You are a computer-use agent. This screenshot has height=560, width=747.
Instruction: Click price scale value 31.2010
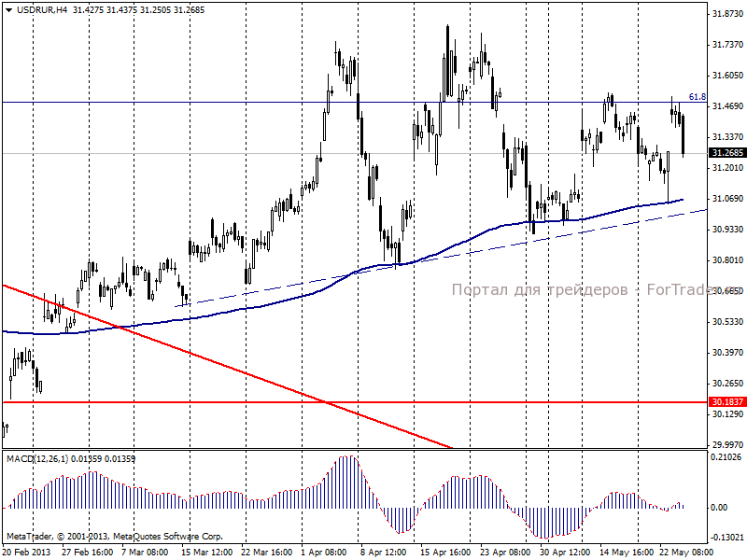coord(727,168)
